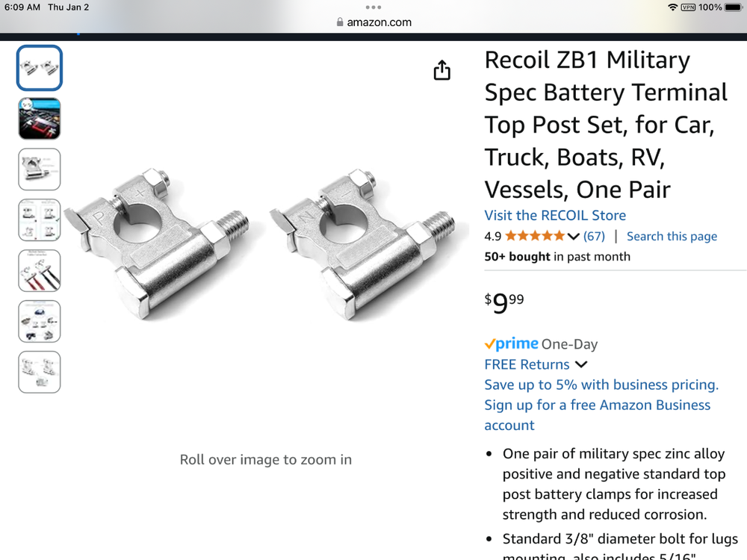Select the currently highlighted first product thumbnail
747x560 pixels.
pyautogui.click(x=40, y=67)
